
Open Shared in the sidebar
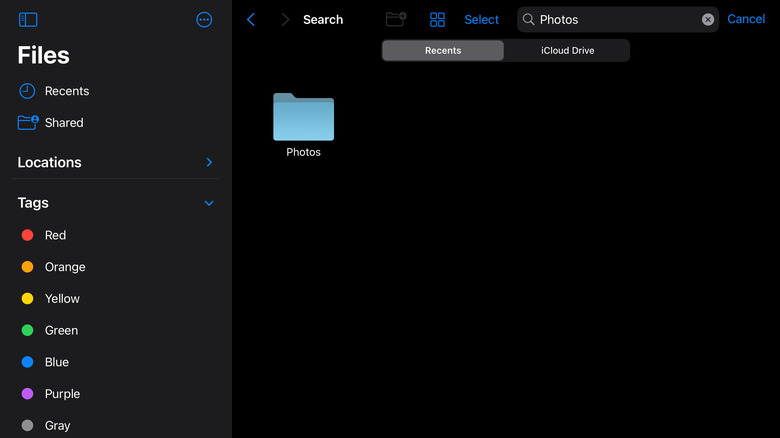63,123
